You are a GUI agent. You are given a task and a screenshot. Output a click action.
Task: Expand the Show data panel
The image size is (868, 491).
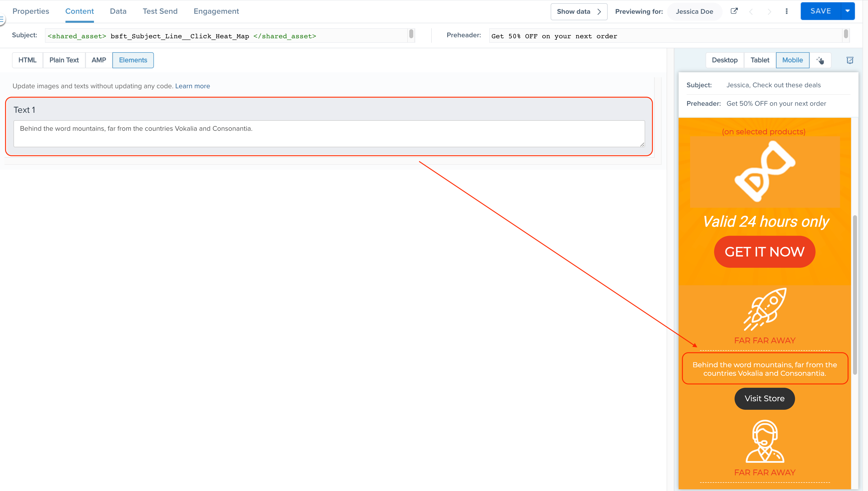579,12
